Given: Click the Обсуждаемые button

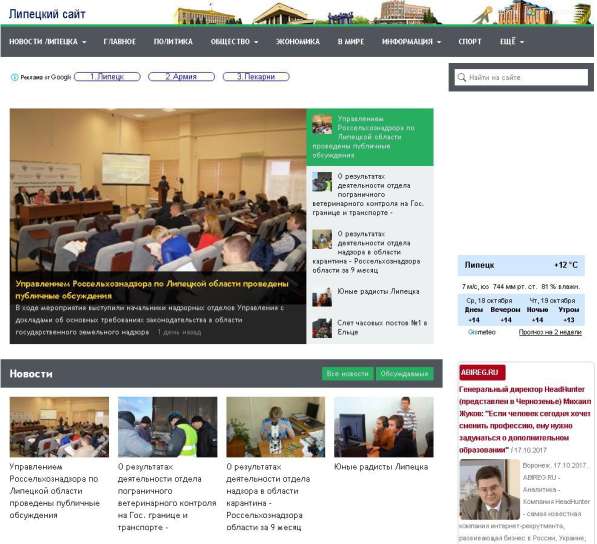Looking at the screenshot, I should [x=404, y=374].
